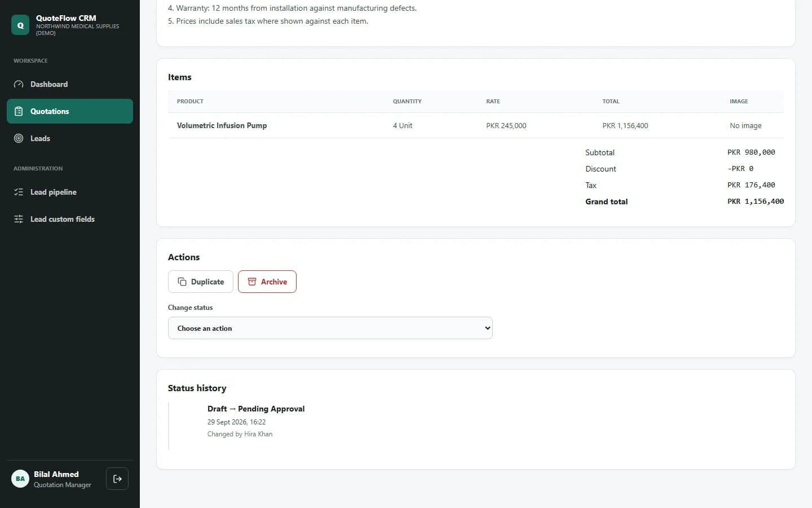
Task: Click the Changed by Hira Khan text
Action: click(x=240, y=434)
